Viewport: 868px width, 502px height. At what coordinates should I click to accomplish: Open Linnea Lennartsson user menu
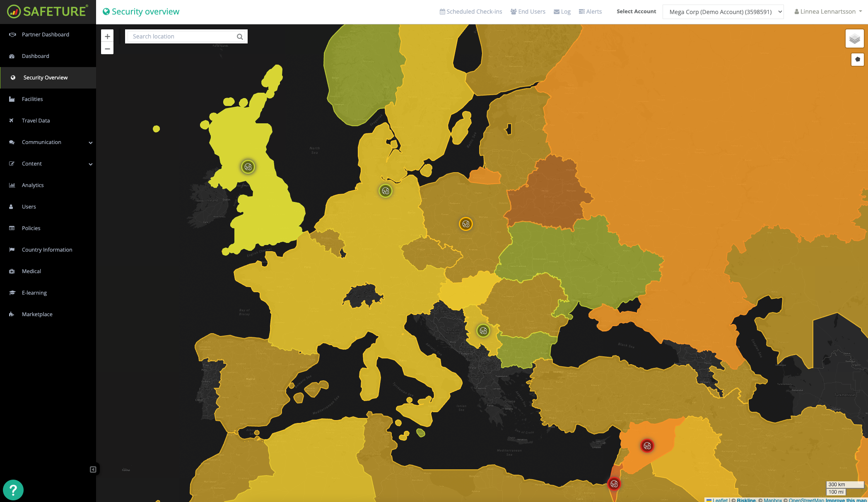point(828,12)
